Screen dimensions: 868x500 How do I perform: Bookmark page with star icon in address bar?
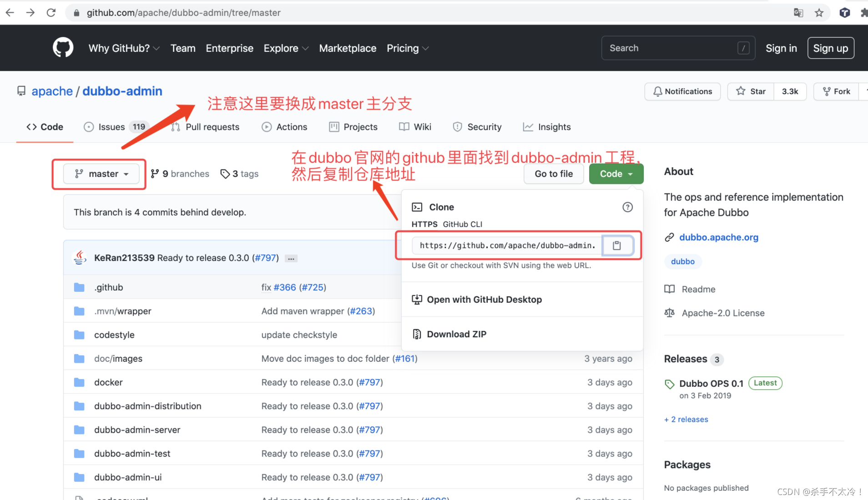coord(819,13)
